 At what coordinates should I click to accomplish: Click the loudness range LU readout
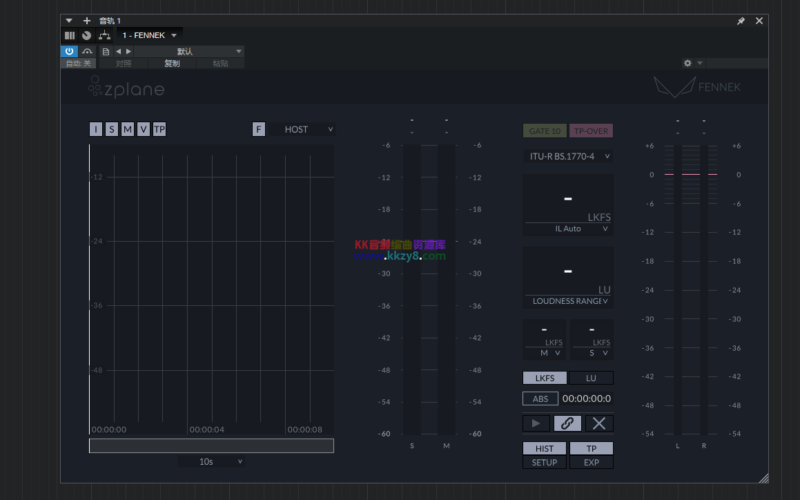tap(568, 271)
